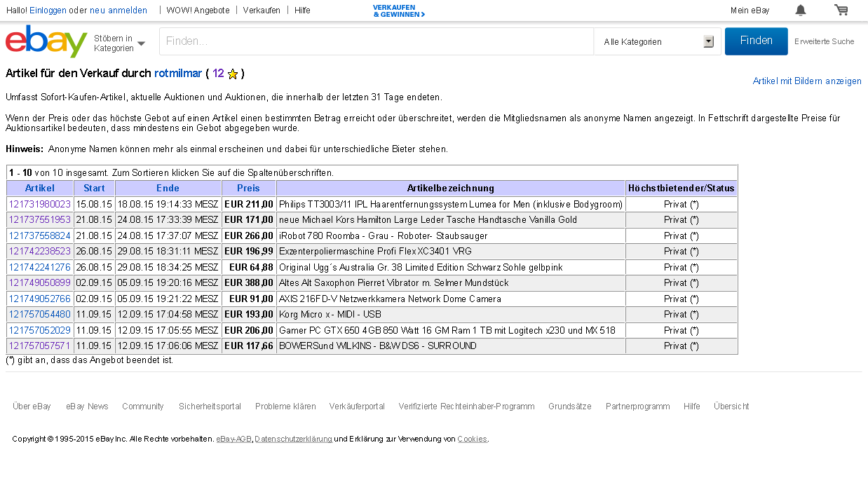The width and height of the screenshot is (868, 478).
Task: Select the BOWERSund WILKINS SURROUND description
Action: (378, 346)
